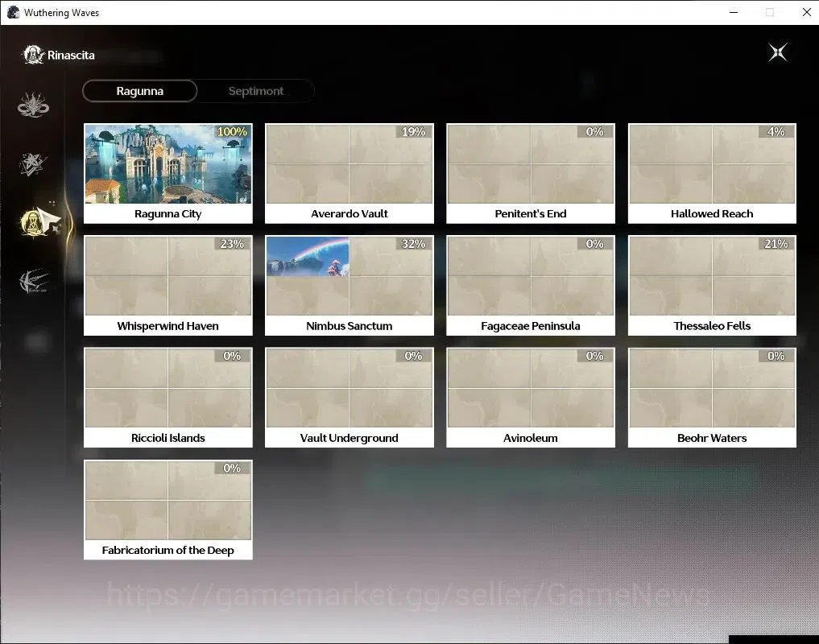Open the Beohr Waters area card
Viewport: 819px width, 644px height.
pyautogui.click(x=712, y=398)
